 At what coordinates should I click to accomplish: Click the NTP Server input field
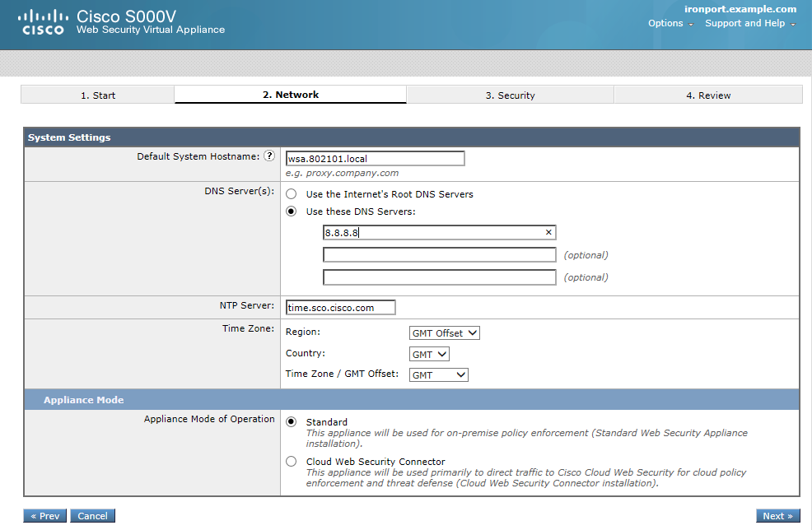point(340,307)
